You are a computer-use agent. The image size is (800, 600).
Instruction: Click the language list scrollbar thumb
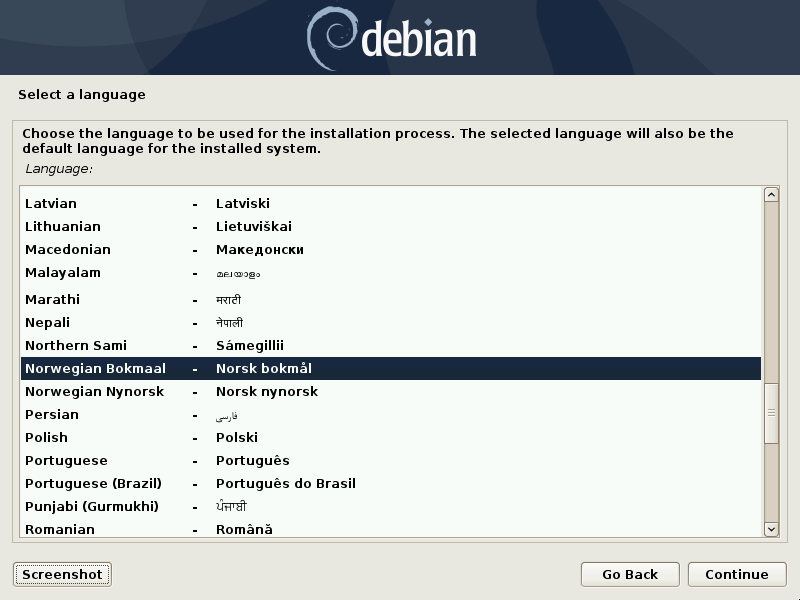(x=771, y=412)
